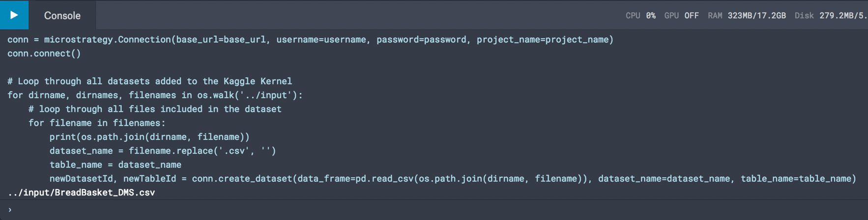The width and height of the screenshot is (868, 220).
Task: Click the table_name = dataset_name line
Action: [x=116, y=165]
